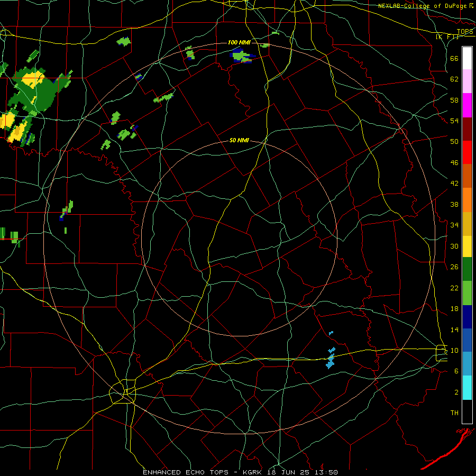476x476 pixels.
Task: Click the "100 NMI" range ring label
Action: 239,42
